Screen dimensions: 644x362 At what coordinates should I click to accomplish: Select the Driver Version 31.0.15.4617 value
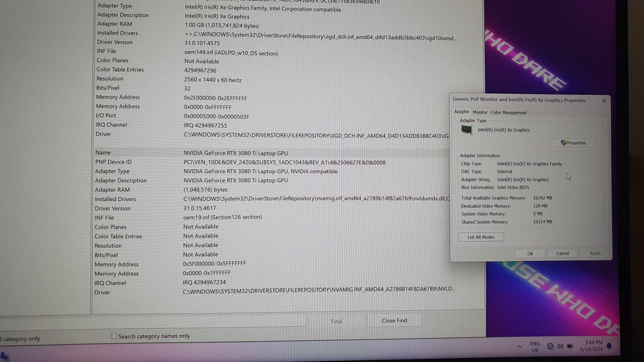(x=200, y=208)
